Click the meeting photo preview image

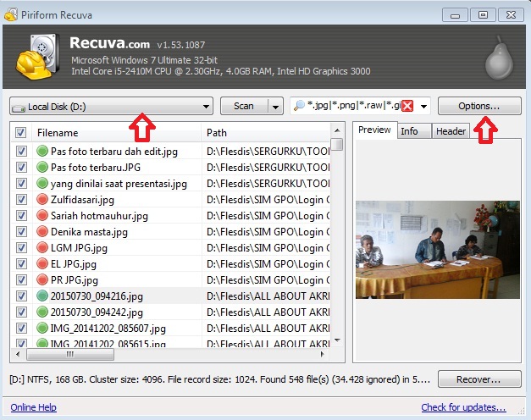[438, 250]
